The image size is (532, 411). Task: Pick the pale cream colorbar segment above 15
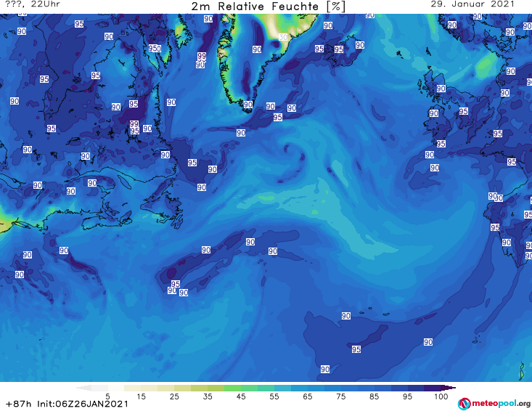pyautogui.click(x=149, y=388)
